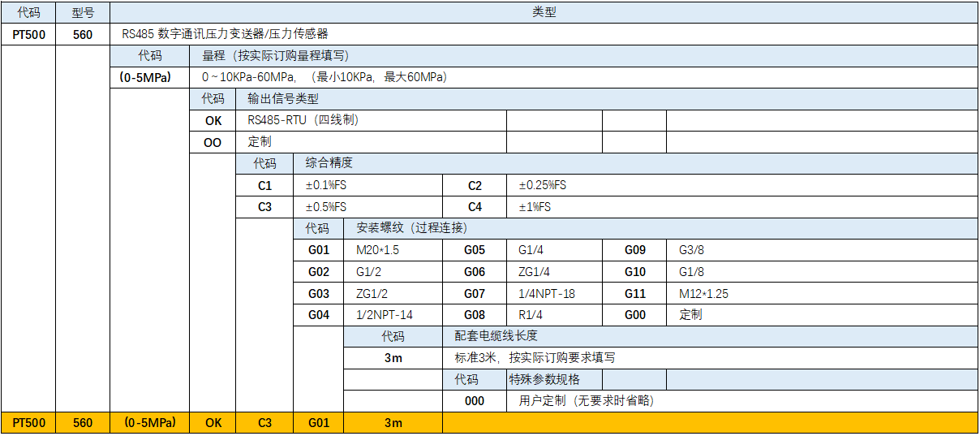This screenshot has width=980, height=436.
Task: Select the 1/4NPT-18 thread cell
Action: 546,293
